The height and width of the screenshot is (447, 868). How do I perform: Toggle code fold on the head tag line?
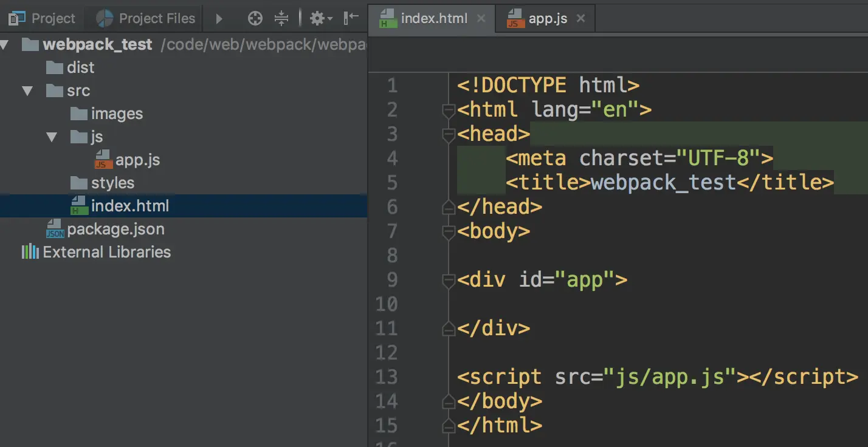click(449, 134)
